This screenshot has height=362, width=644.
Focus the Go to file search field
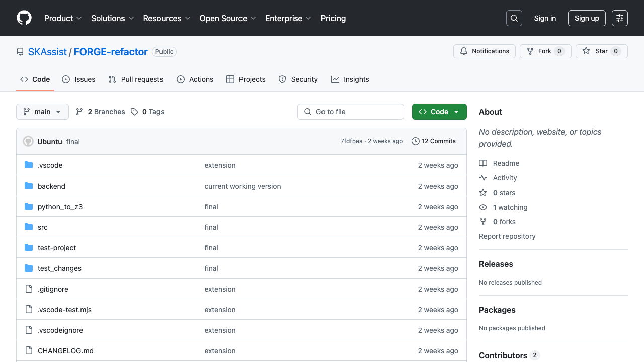coord(351,112)
